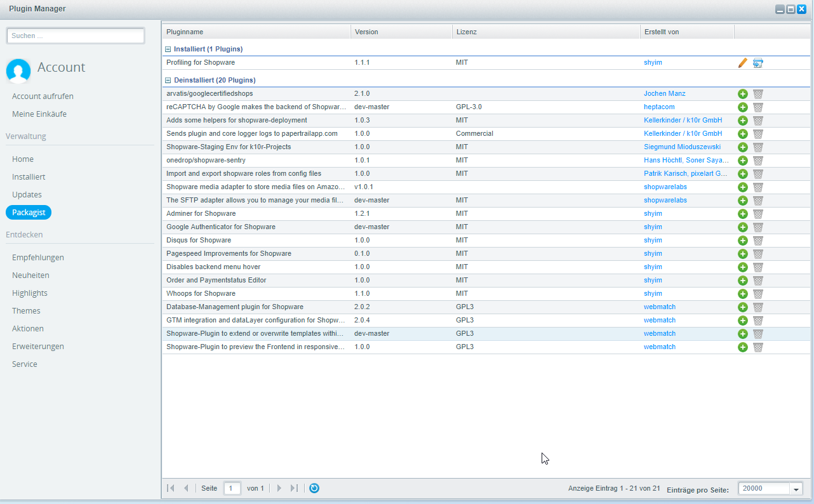Viewport: 814px width, 504px height.
Task: Open the Updates sidebar entry
Action: pos(27,195)
